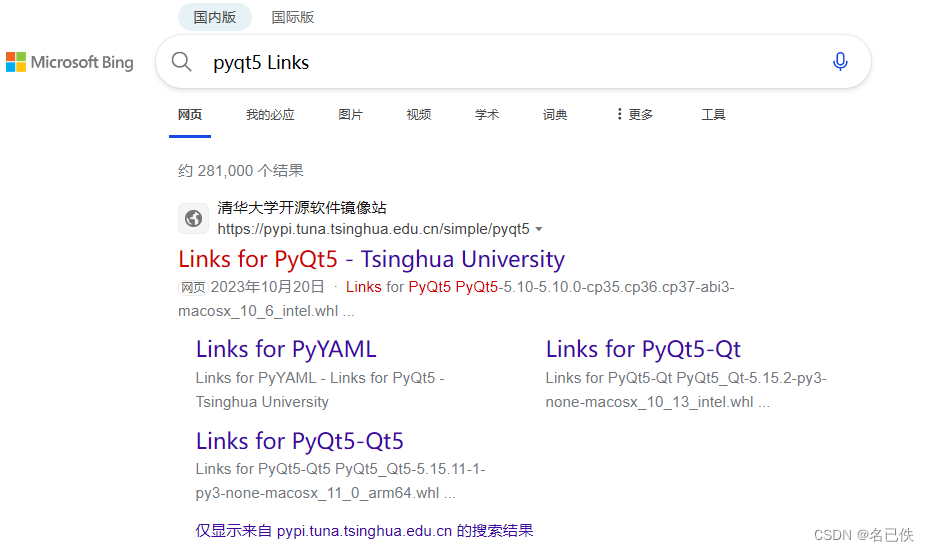Viewport: 929px width, 551px height.
Task: Click the Microsoft Bing logo
Action: click(69, 62)
